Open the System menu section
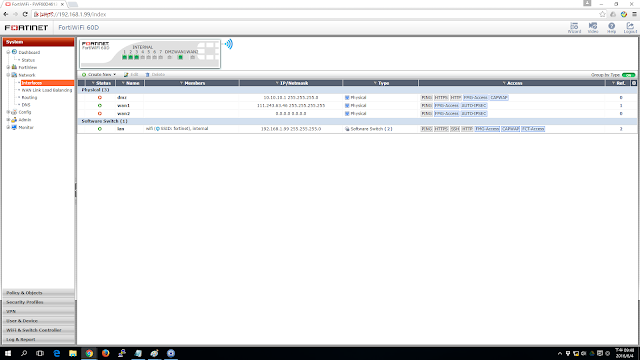The height and width of the screenshot is (360, 640). tap(38, 42)
